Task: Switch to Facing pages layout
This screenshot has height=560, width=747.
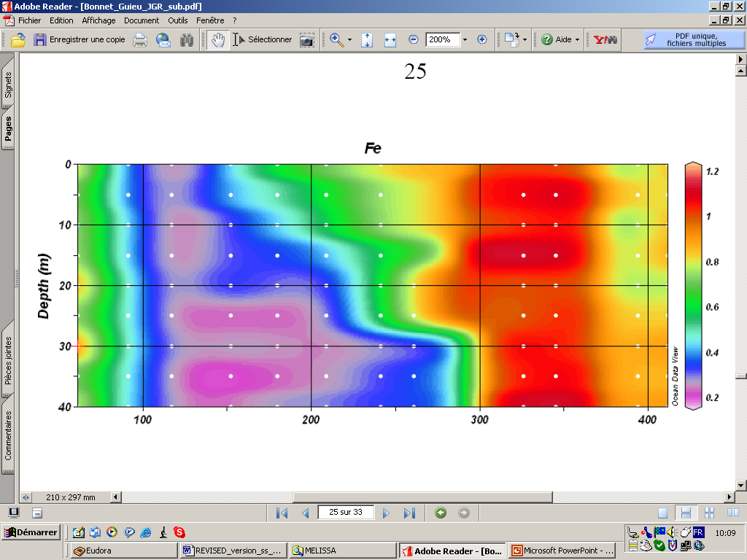Action: (732, 513)
